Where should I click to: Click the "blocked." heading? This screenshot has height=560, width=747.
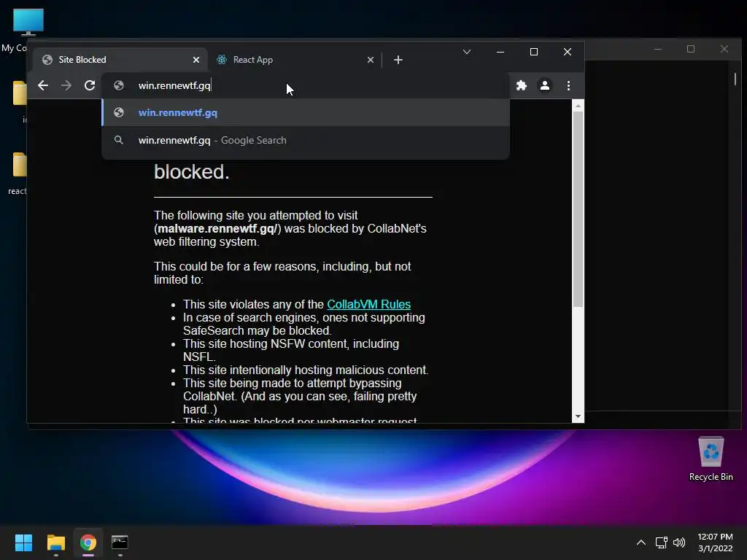pyautogui.click(x=192, y=172)
